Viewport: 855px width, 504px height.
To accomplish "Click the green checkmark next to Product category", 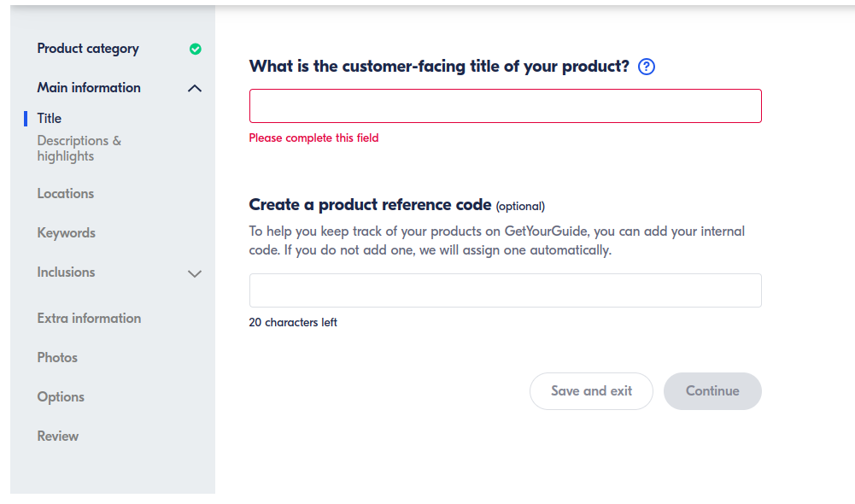I will [196, 49].
